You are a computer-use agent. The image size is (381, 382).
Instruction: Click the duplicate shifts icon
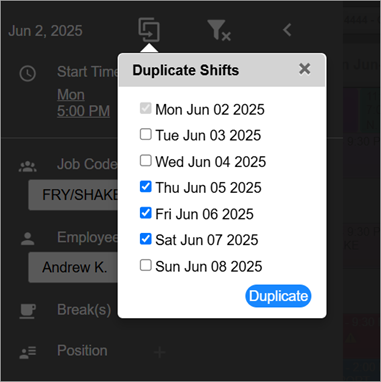coord(149,30)
